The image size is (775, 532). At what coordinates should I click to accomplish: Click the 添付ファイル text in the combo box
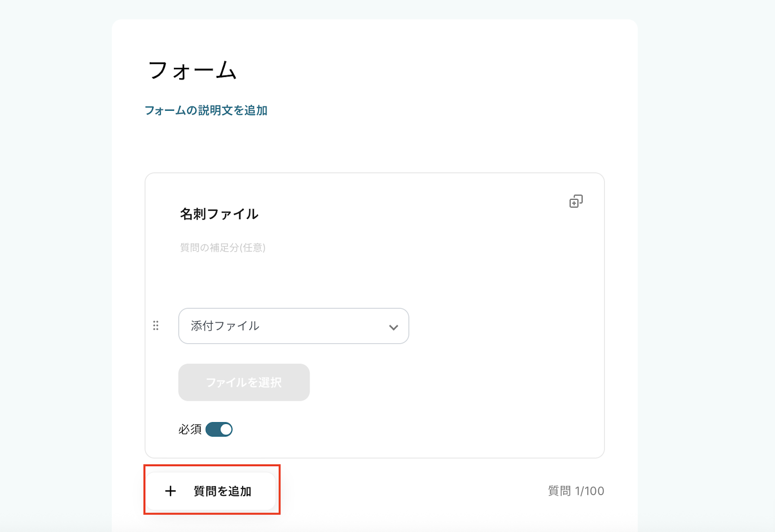pyautogui.click(x=225, y=326)
